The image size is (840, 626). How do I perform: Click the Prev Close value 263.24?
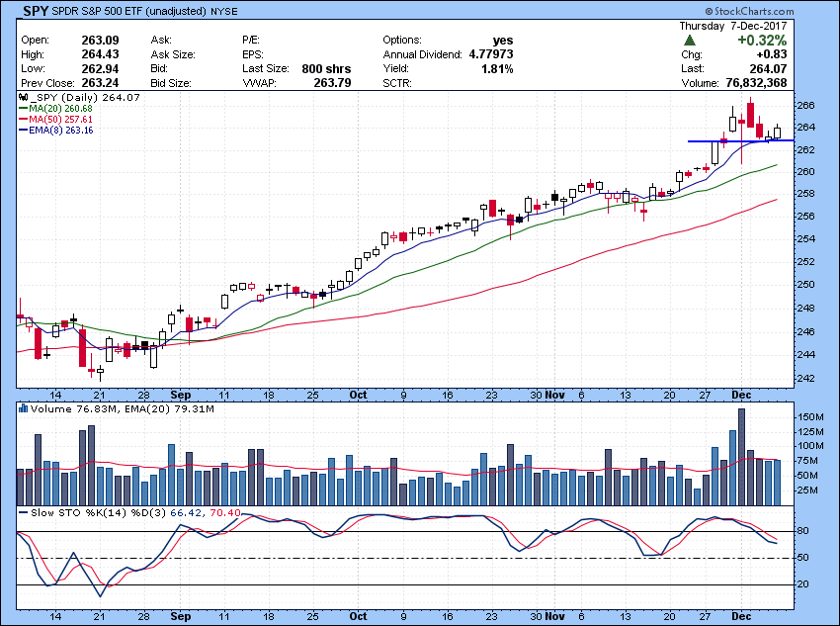coord(100,83)
